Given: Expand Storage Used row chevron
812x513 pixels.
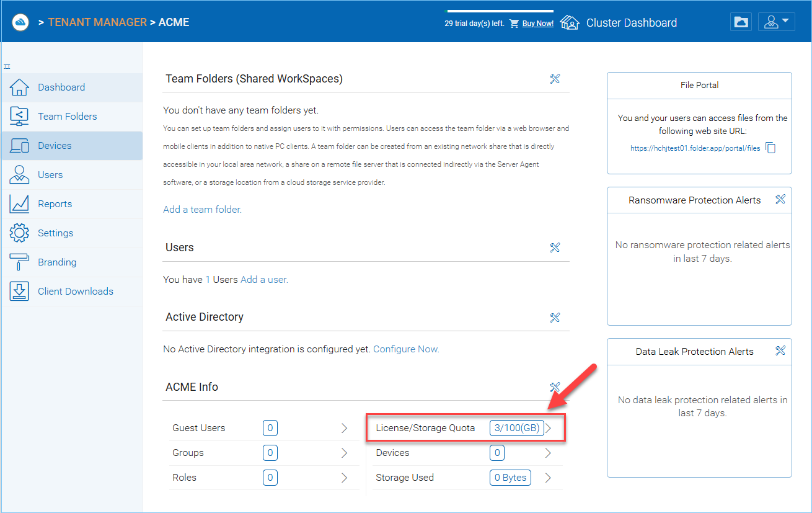Looking at the screenshot, I should click(x=548, y=478).
